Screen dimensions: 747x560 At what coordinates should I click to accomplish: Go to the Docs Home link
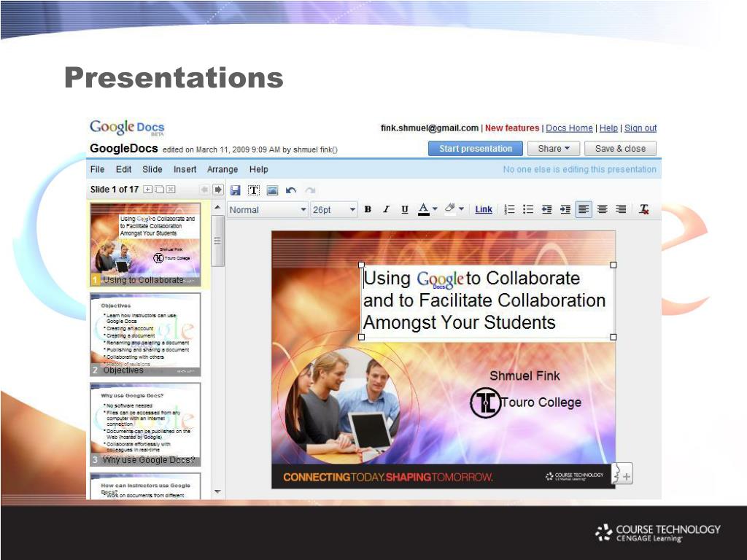pos(569,128)
